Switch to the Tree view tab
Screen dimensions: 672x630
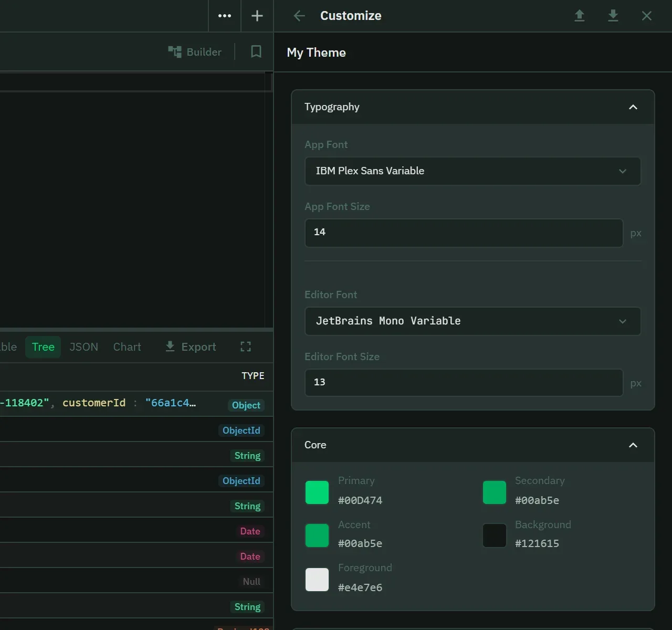coord(43,347)
